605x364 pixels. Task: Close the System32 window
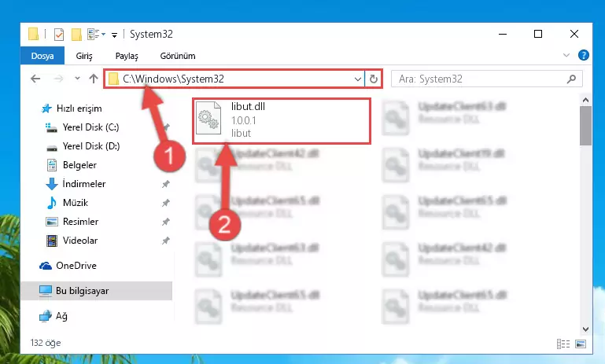pos(574,34)
